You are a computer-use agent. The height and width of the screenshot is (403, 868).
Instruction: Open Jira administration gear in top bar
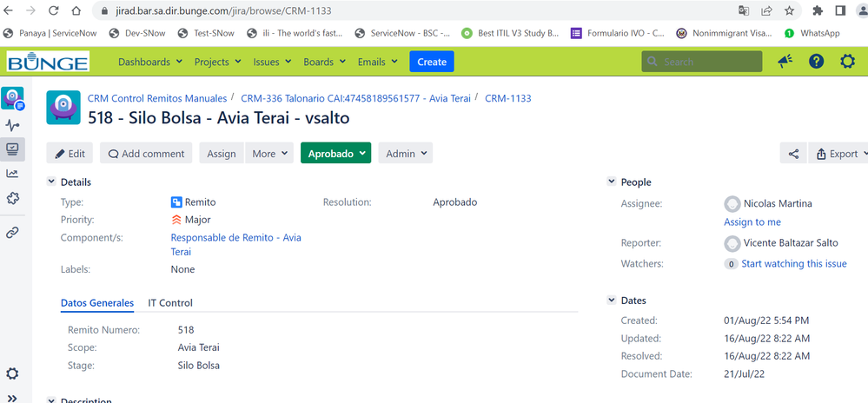(847, 62)
